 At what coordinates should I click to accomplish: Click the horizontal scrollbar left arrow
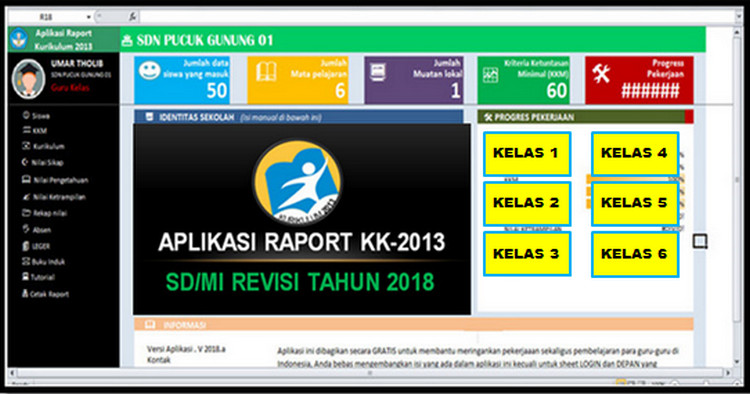click(x=12, y=372)
